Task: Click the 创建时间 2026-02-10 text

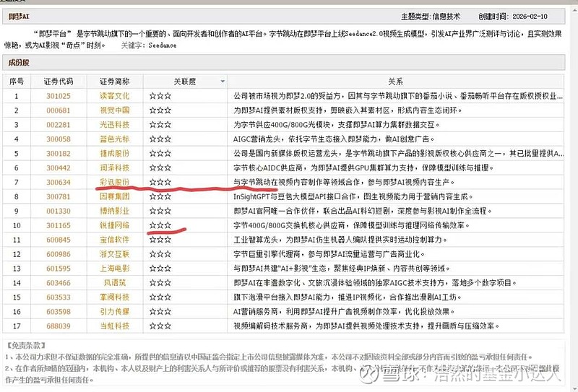Action: point(513,17)
